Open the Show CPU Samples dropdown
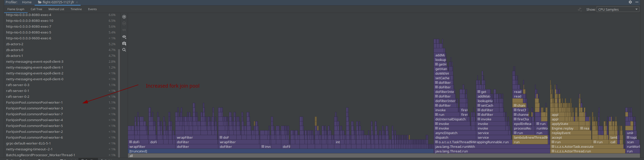This screenshot has height=160, width=644. pos(618,9)
